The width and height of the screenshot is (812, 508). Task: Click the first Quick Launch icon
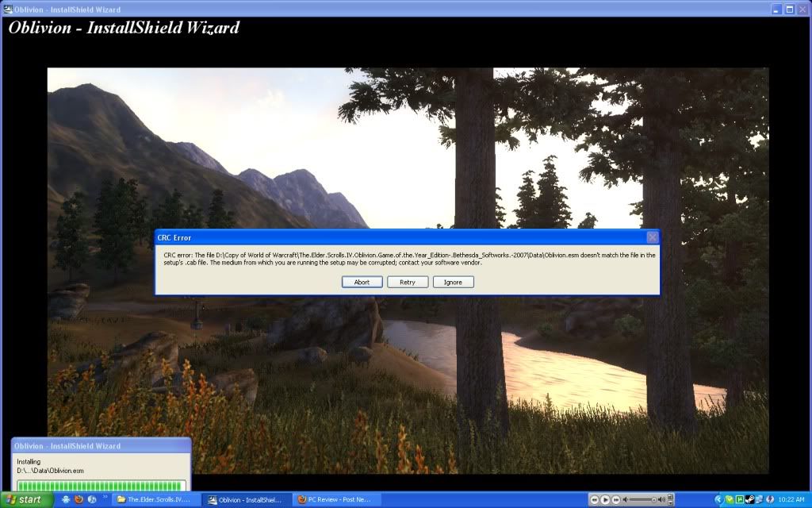tap(66, 500)
